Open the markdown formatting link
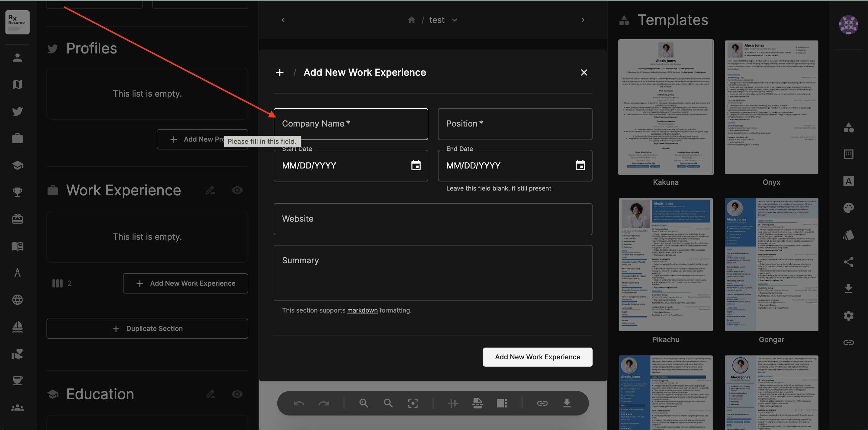Image resolution: width=868 pixels, height=430 pixels. (362, 310)
